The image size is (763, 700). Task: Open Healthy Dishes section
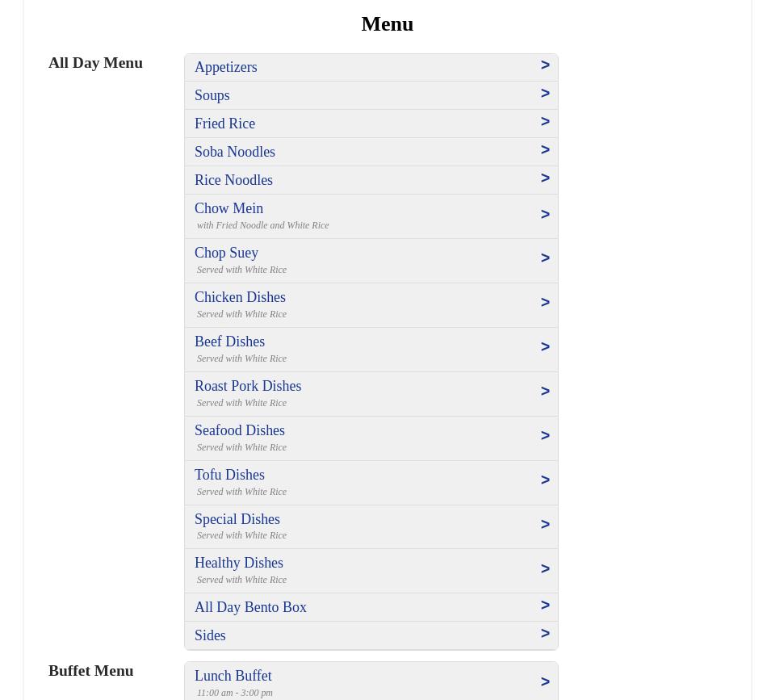tap(239, 564)
